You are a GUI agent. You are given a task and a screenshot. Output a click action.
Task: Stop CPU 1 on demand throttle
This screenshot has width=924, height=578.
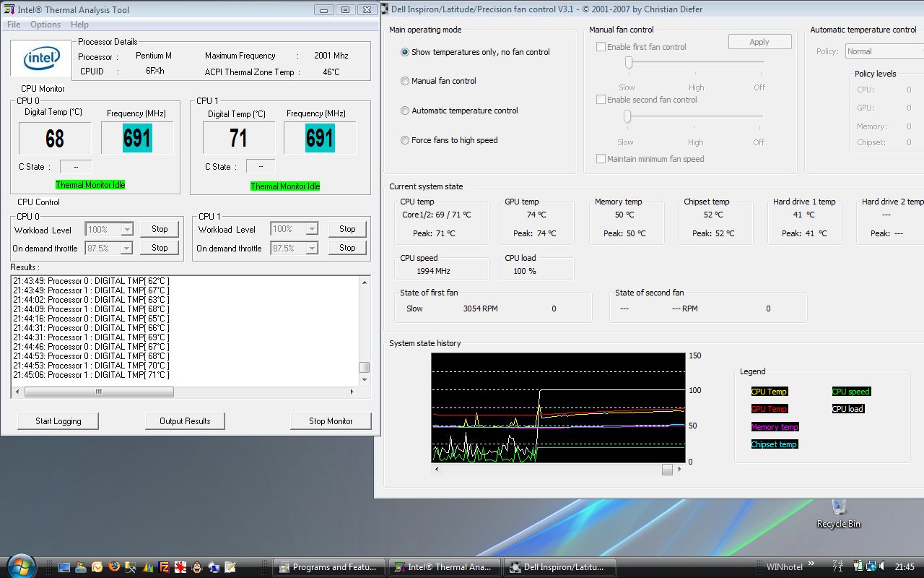point(347,248)
